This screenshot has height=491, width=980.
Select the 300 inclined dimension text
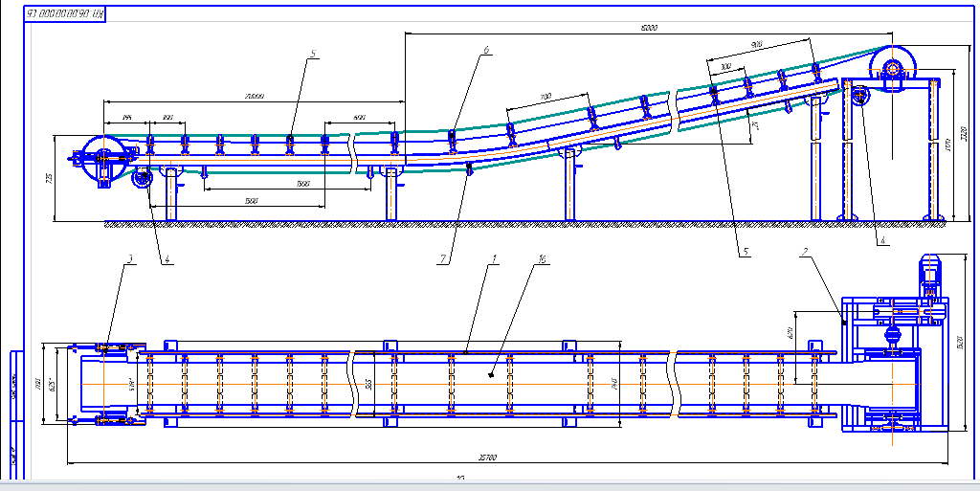click(x=725, y=66)
